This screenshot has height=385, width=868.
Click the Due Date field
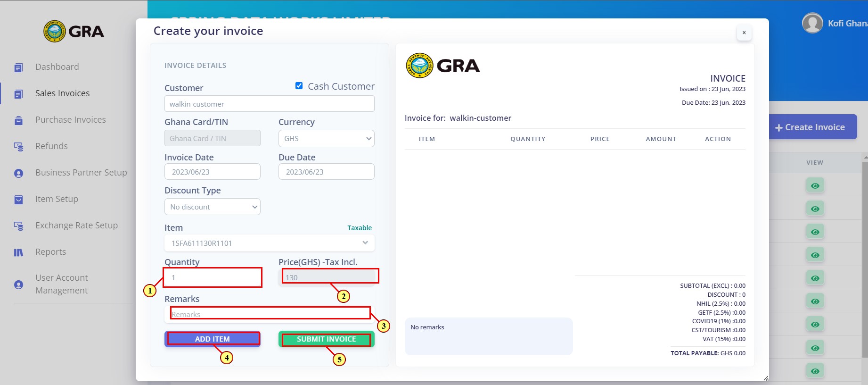tap(327, 172)
